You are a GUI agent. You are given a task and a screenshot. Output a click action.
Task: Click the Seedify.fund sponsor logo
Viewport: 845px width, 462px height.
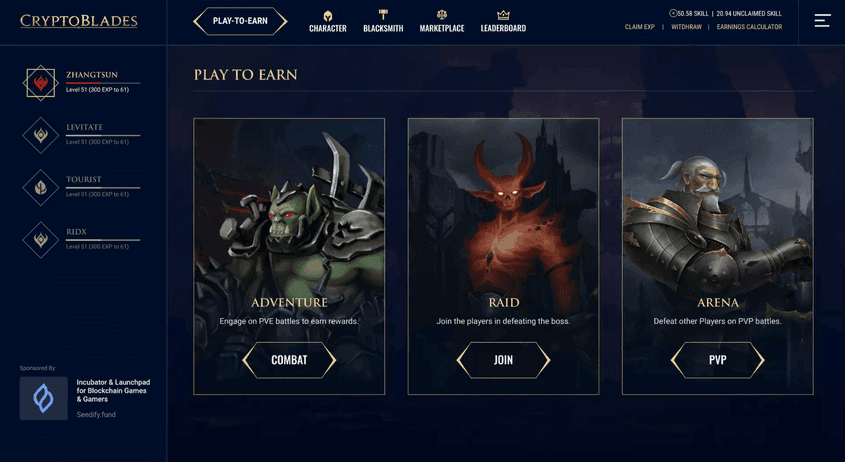(x=44, y=398)
